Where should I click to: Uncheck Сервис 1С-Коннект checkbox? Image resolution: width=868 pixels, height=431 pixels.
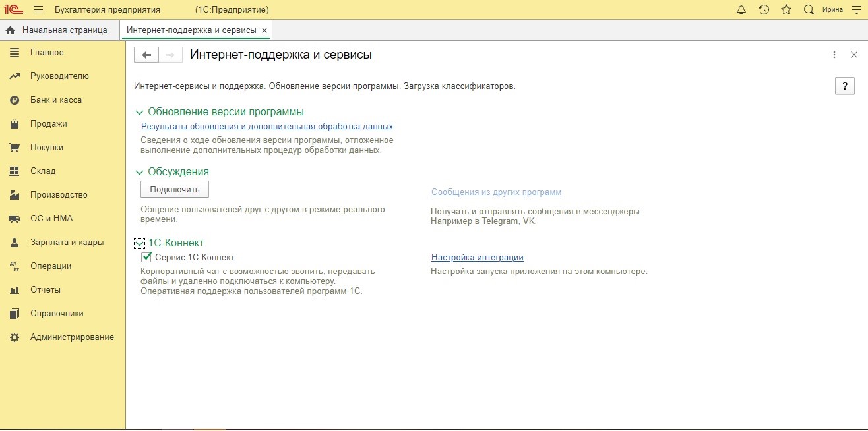tap(146, 257)
